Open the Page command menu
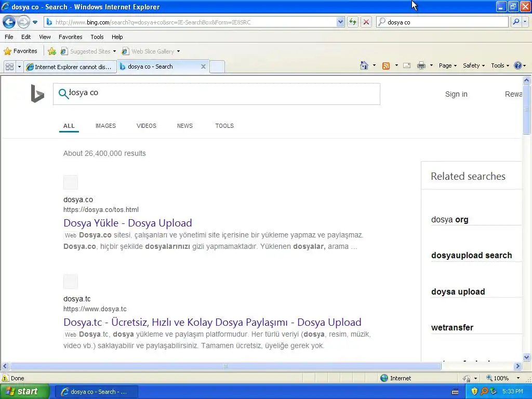Viewport: 532px width, 399px height. pos(447,65)
